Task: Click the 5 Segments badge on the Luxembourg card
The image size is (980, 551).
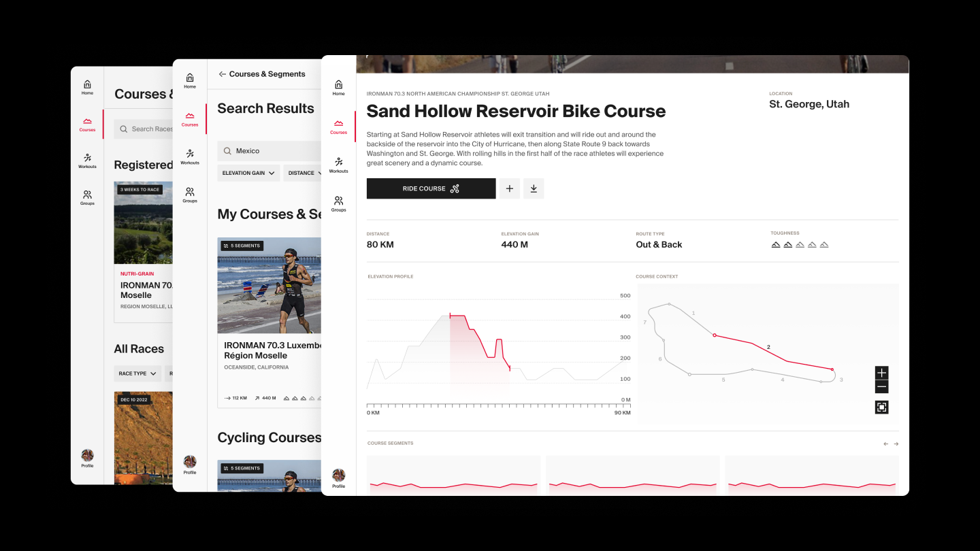Action: [x=242, y=246]
